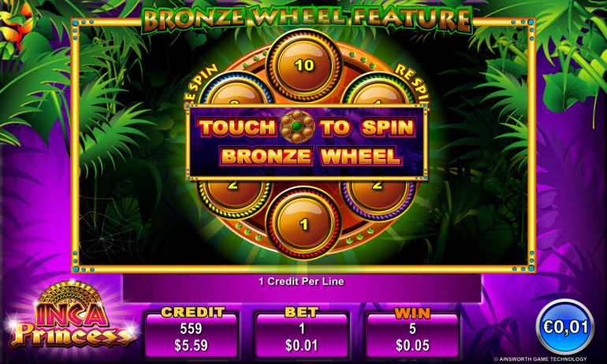Click the Win amount panel
Screen dimensions: 607x364
pyautogui.click(x=412, y=332)
